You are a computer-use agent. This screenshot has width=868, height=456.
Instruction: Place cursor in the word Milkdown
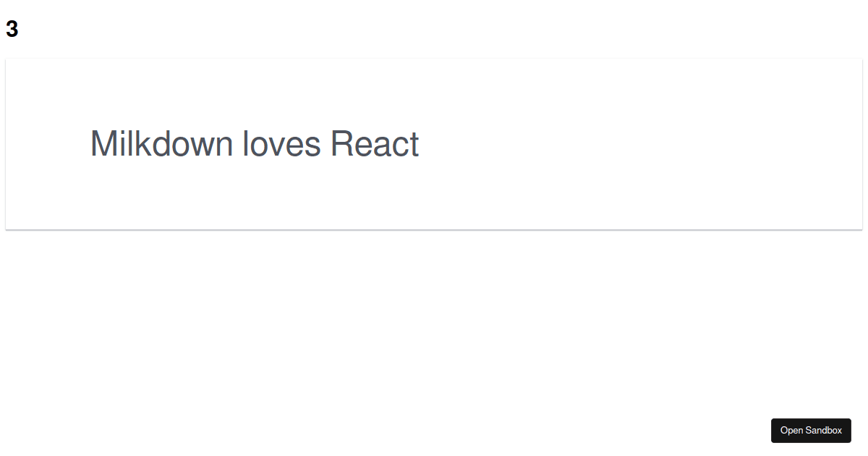tap(161, 143)
